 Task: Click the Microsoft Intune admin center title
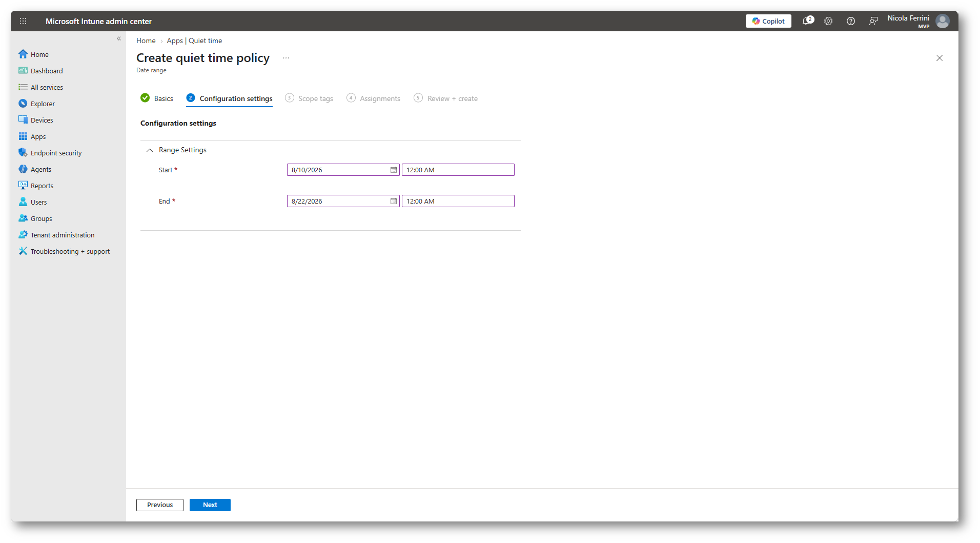pyautogui.click(x=98, y=21)
